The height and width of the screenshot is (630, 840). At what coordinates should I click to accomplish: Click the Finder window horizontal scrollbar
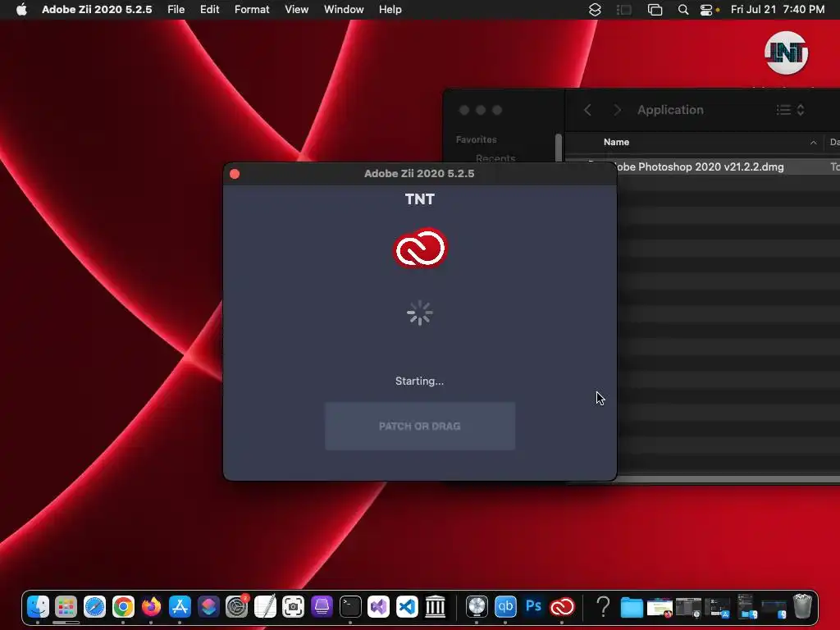[728, 478]
